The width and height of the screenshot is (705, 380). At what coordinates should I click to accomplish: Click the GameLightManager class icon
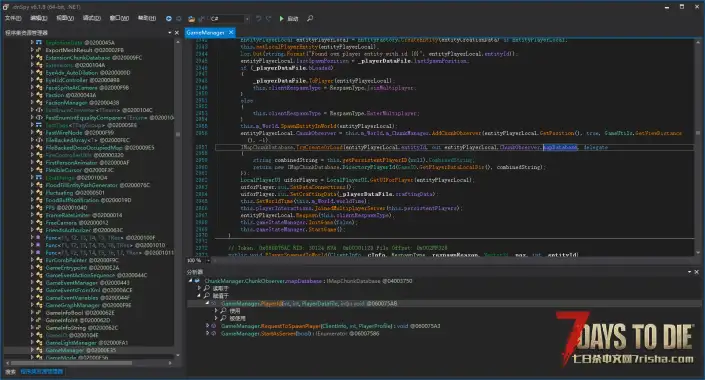point(39,342)
